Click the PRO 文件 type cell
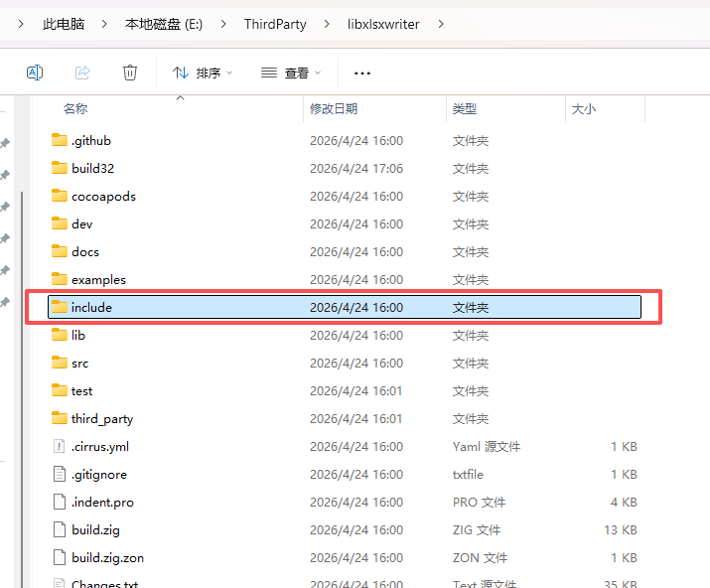710x588 pixels. (479, 502)
